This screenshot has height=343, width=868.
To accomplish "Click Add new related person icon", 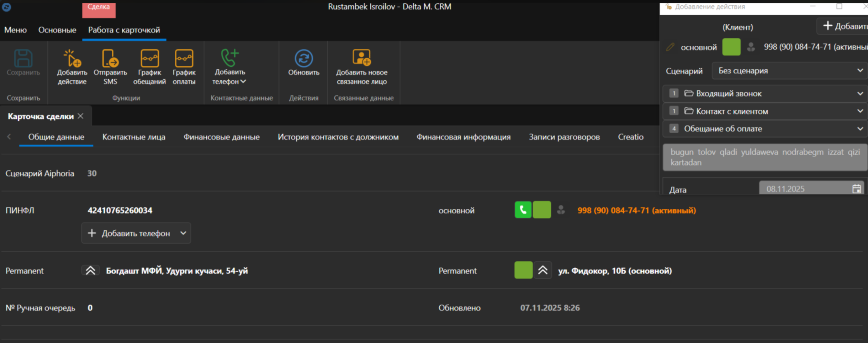I will pyautogui.click(x=361, y=58).
